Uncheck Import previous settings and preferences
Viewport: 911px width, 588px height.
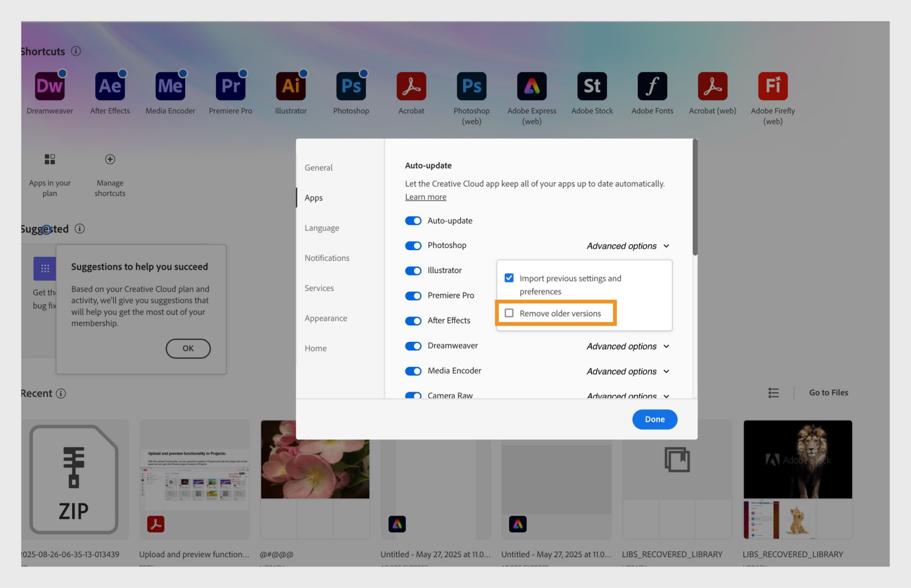pos(509,278)
